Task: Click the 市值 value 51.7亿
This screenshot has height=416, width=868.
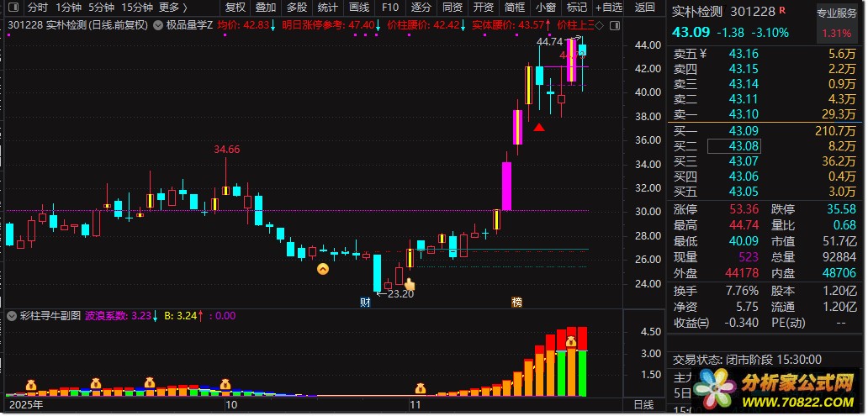Action: pos(839,241)
